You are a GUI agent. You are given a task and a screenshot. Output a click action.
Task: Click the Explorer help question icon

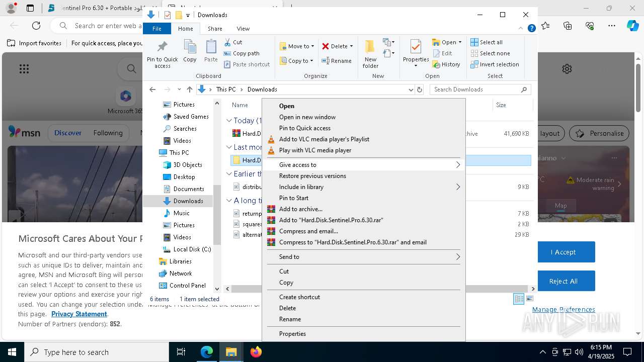[x=531, y=29]
